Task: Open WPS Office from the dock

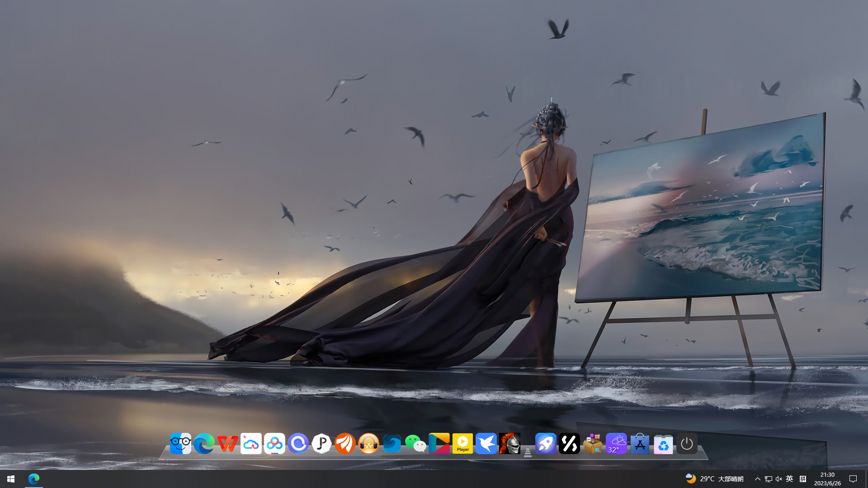Action: (x=227, y=444)
